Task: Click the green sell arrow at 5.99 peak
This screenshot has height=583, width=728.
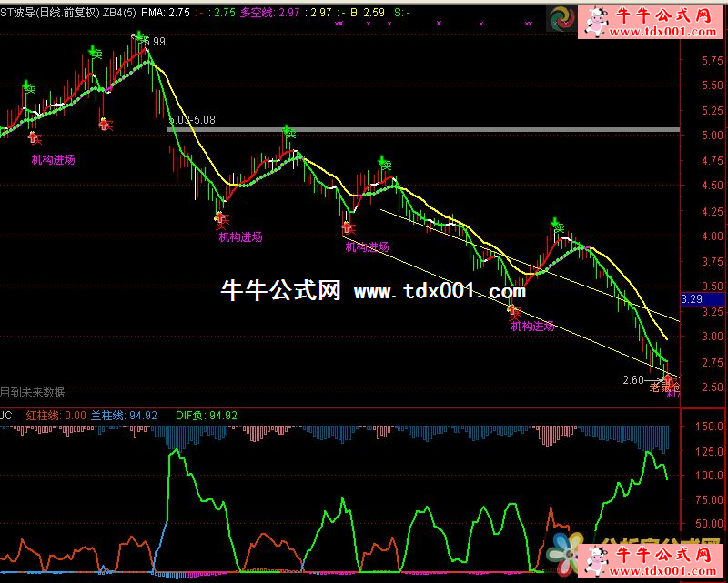Action: coord(139,37)
